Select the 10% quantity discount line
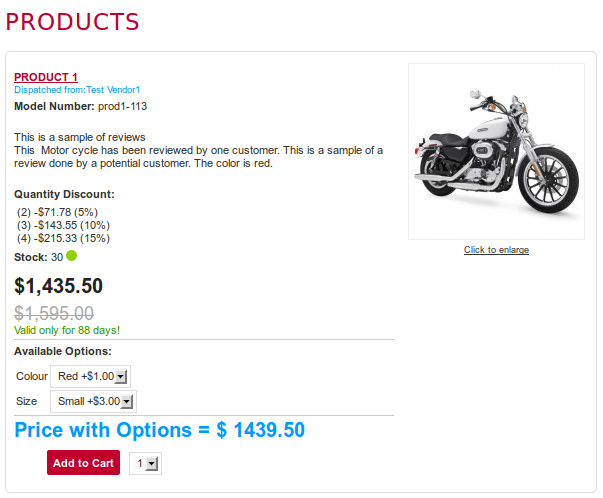Screen dimensions: 603x498 (63, 225)
